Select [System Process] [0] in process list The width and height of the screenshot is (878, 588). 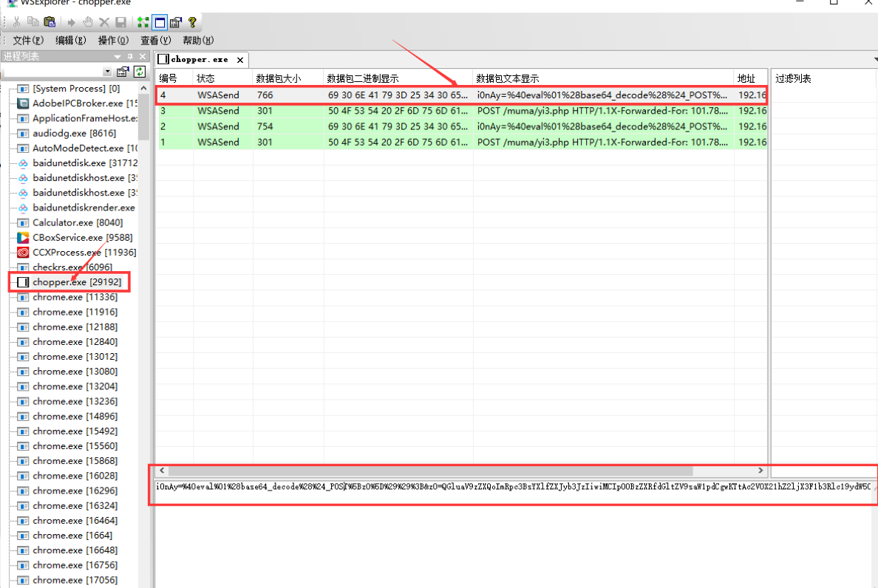pyautogui.click(x=76, y=89)
